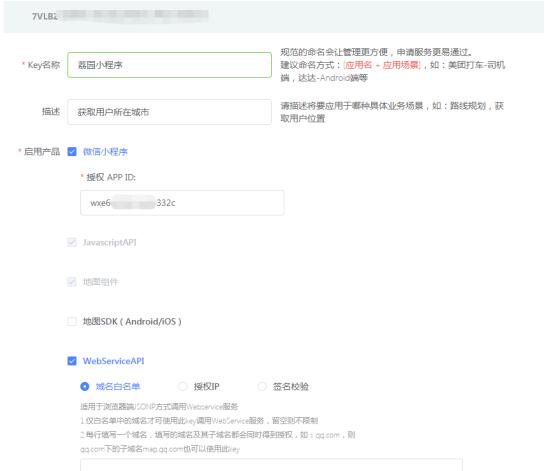Screen dimensions: 559x471
Task: Click the 授权 APP ID input field
Action: click(182, 203)
